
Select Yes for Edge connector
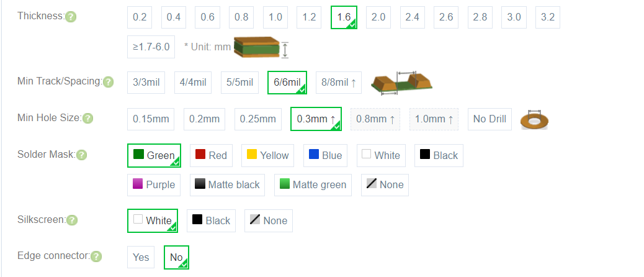(141, 257)
